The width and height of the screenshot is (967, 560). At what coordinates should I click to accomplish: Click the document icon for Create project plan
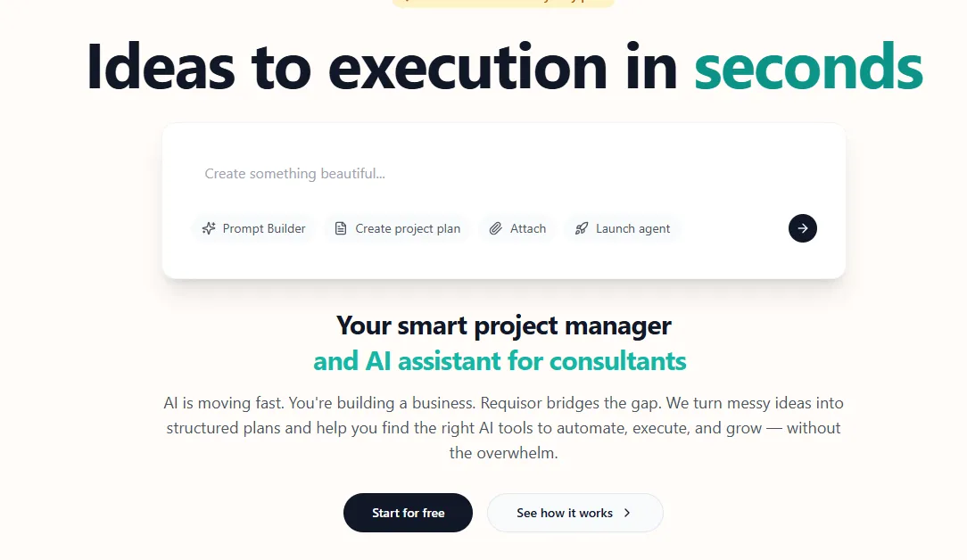(340, 228)
